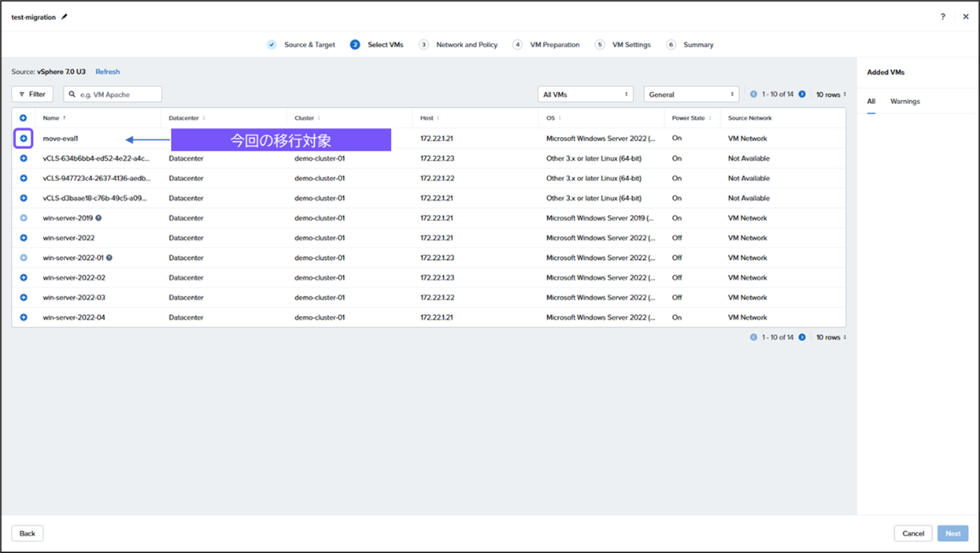Click info icon beside win-server-2022-01
This screenshot has height=553, width=980.
coord(109,258)
